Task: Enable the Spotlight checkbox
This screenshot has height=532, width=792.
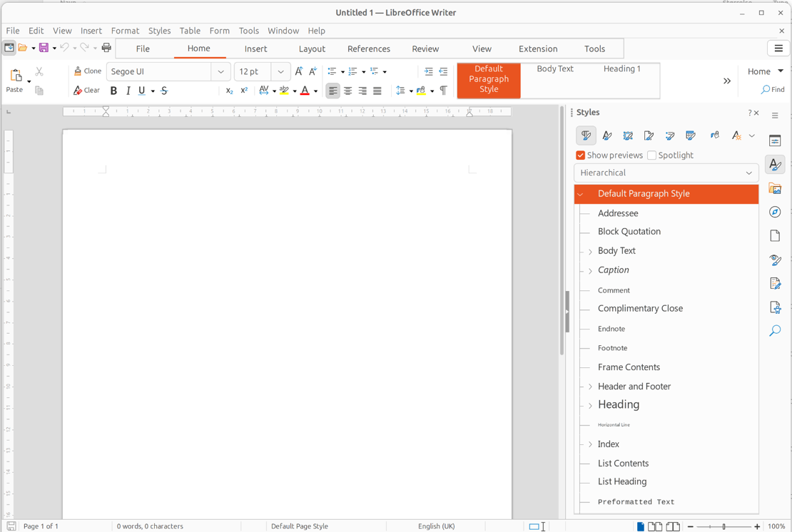Action: click(x=651, y=155)
